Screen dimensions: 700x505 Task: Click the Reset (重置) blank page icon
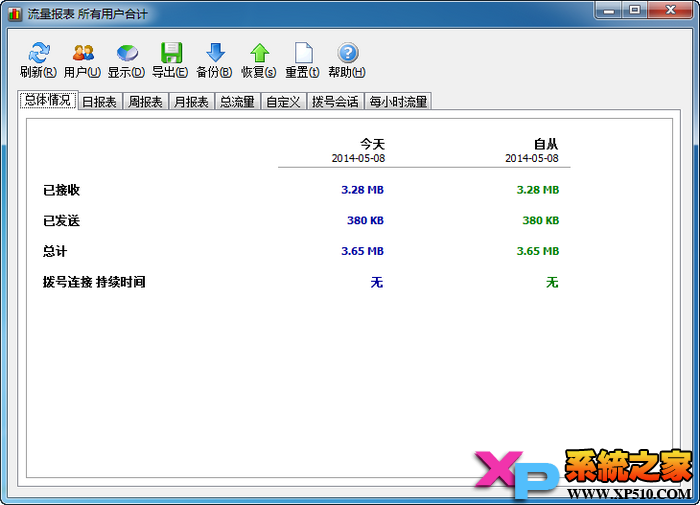pos(303,53)
